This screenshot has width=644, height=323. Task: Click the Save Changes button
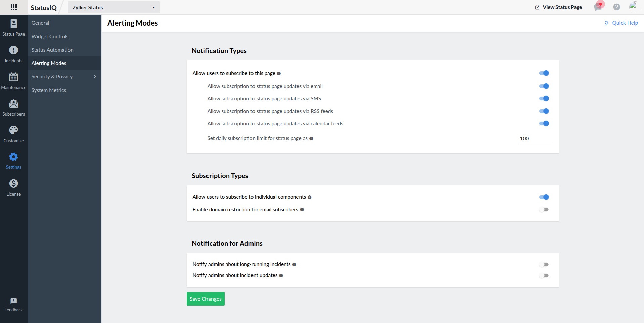tap(205, 299)
